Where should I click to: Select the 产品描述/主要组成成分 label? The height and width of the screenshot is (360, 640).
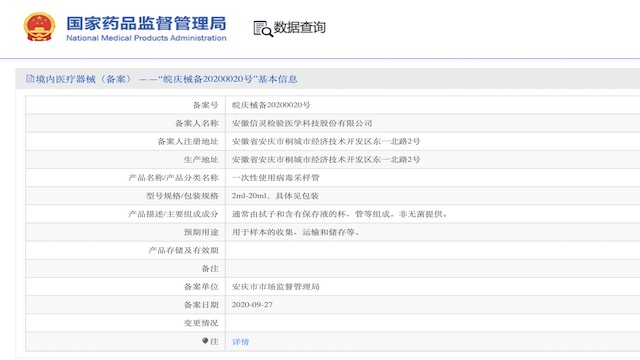point(173,214)
